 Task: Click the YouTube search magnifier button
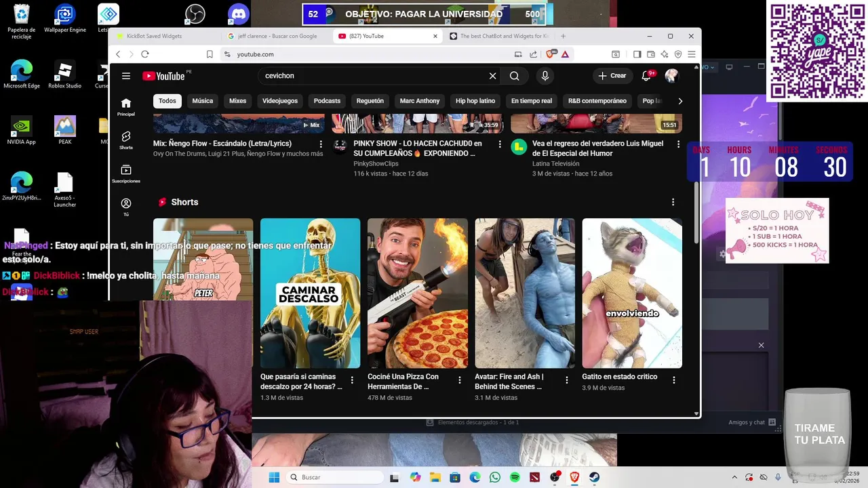click(x=515, y=76)
